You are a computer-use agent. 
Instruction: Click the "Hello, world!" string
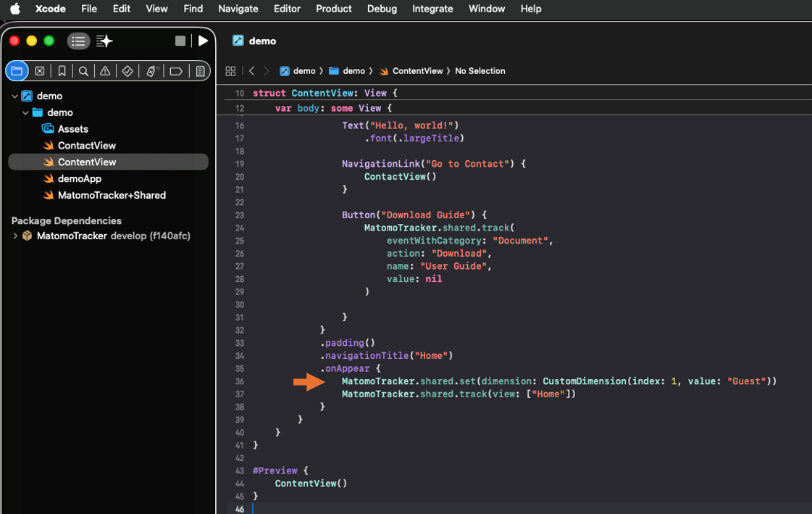tap(411, 125)
